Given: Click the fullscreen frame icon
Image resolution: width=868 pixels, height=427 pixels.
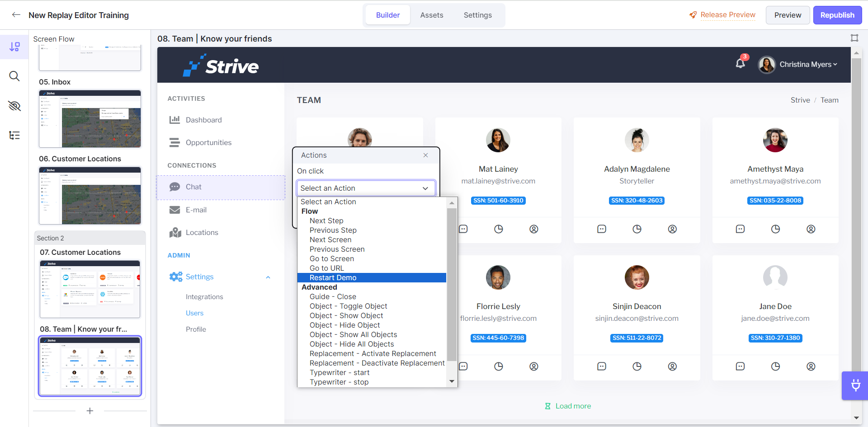Looking at the screenshot, I should tap(854, 38).
